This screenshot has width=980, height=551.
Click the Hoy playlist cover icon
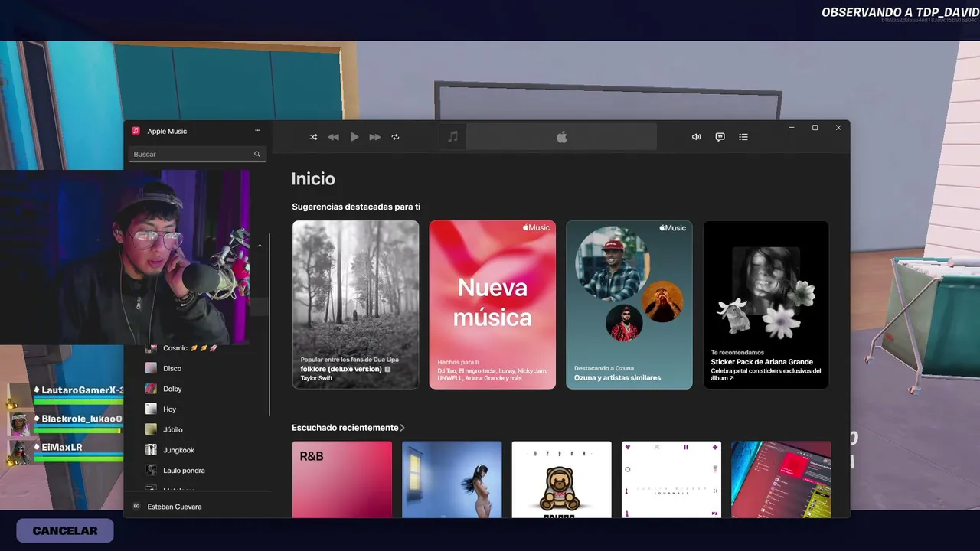point(152,409)
